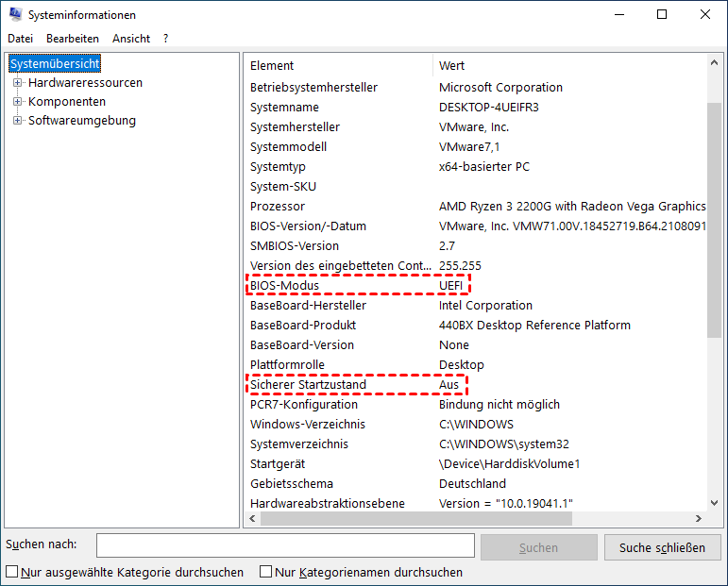The width and height of the screenshot is (728, 586).
Task: Maximize the Systeminformationen window
Action: click(x=662, y=14)
